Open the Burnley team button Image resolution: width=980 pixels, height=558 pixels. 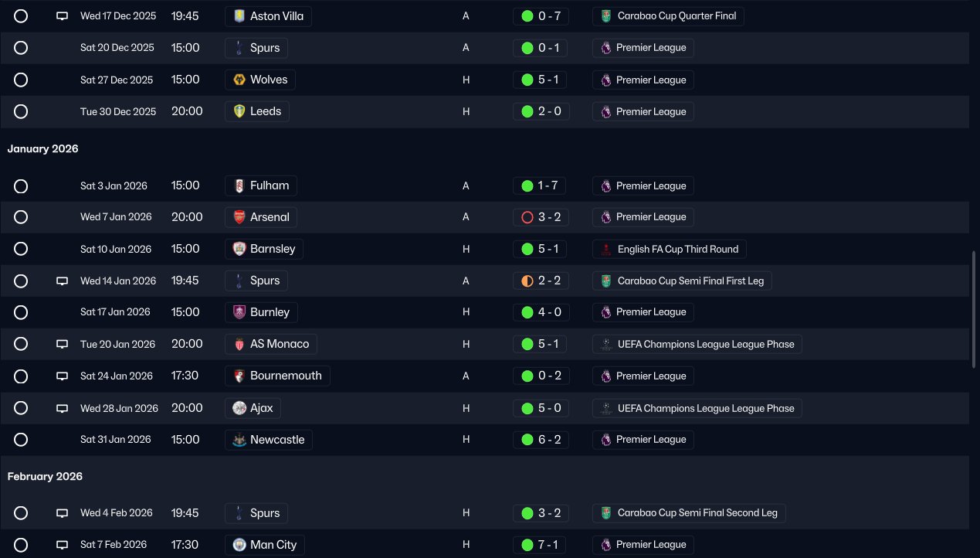click(x=261, y=312)
